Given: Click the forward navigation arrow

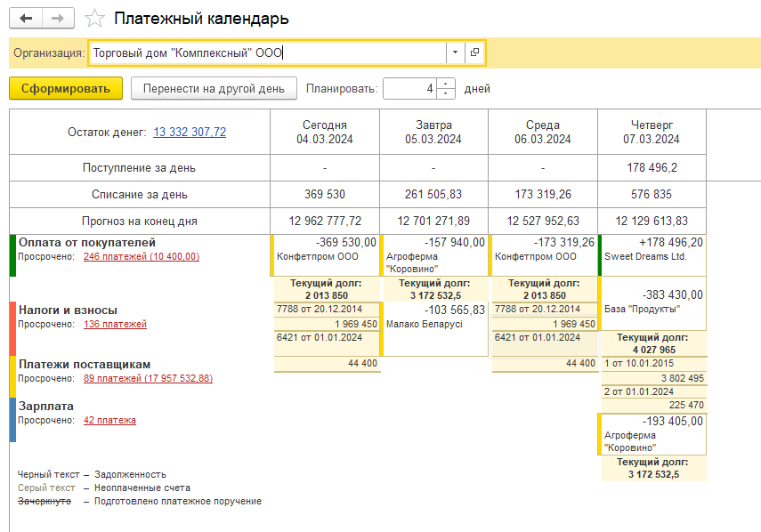Looking at the screenshot, I should coord(58,19).
